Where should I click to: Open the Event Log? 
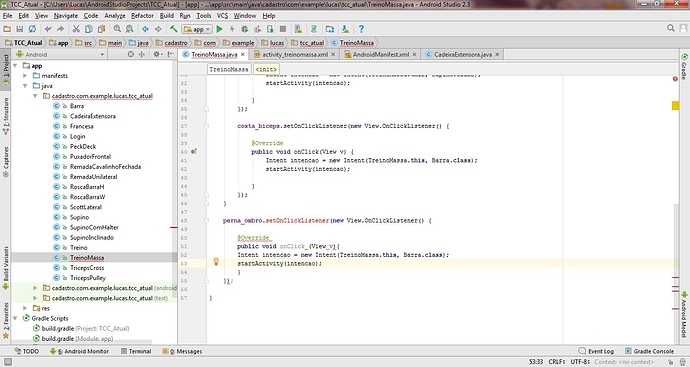click(x=596, y=351)
